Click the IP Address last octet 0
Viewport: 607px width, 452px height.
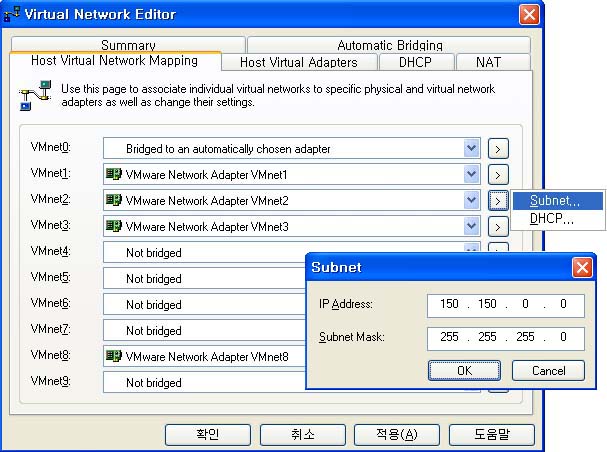pos(563,304)
